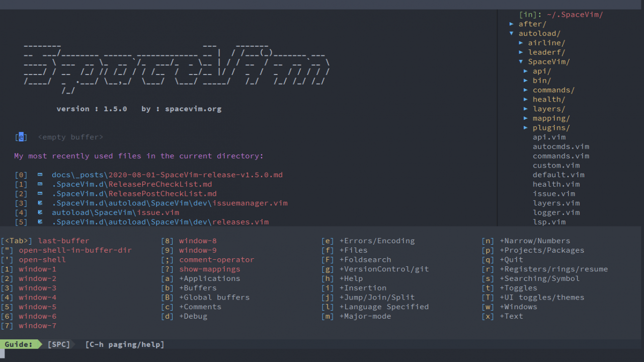Click C-h paging/help statusline hint
The height and width of the screenshot is (362, 644).
coord(125,344)
